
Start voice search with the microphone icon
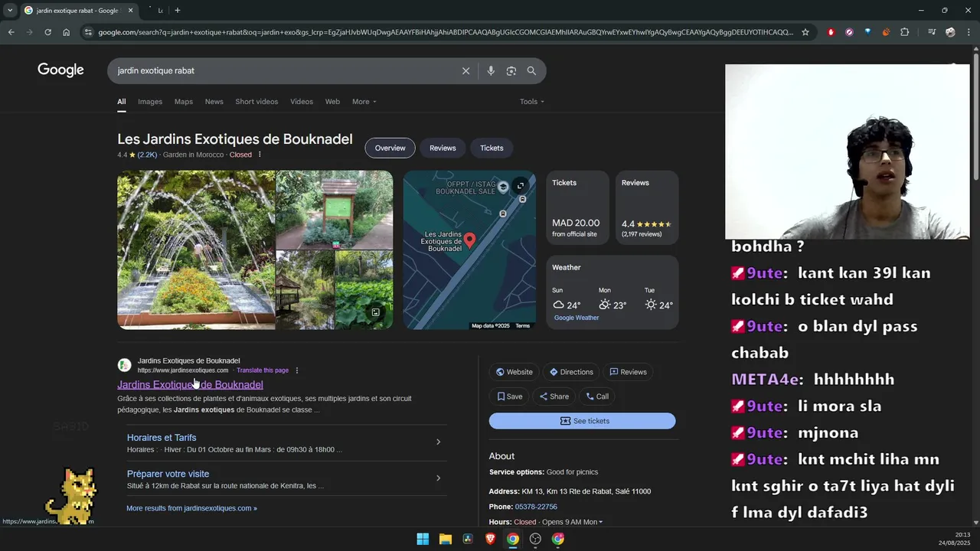click(x=491, y=70)
